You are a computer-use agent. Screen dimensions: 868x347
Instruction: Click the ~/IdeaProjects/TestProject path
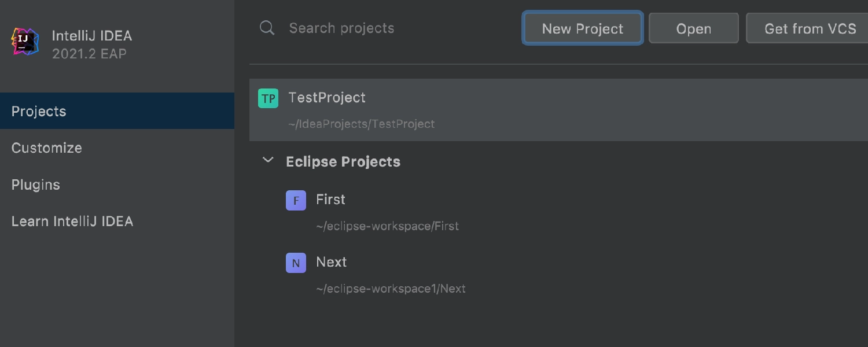(x=361, y=124)
